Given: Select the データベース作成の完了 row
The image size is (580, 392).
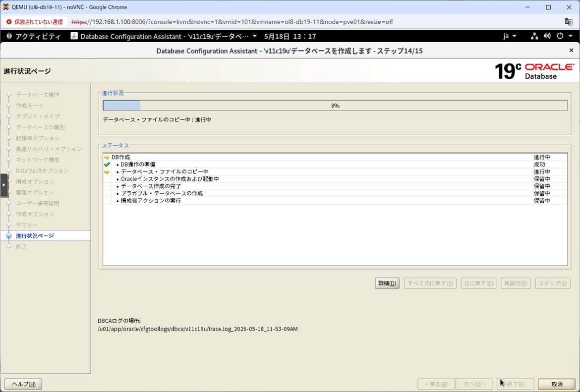Looking at the screenshot, I should (335, 186).
